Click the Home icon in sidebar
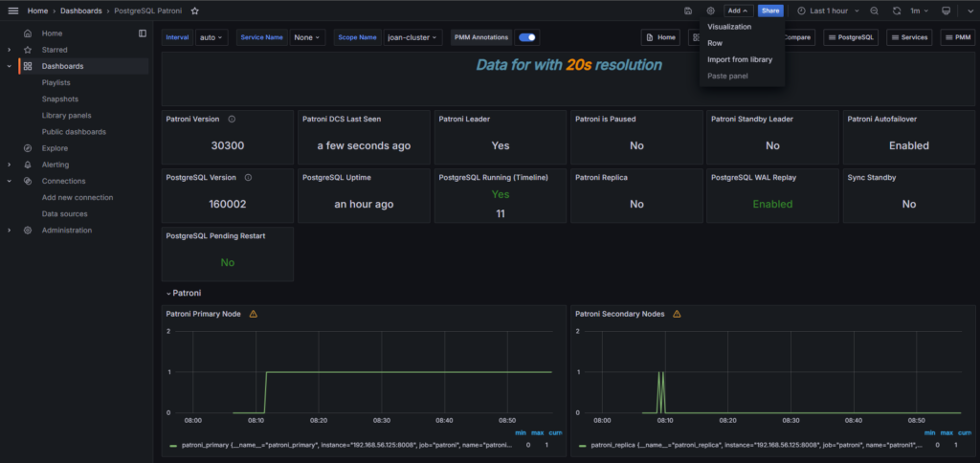 pos(28,33)
